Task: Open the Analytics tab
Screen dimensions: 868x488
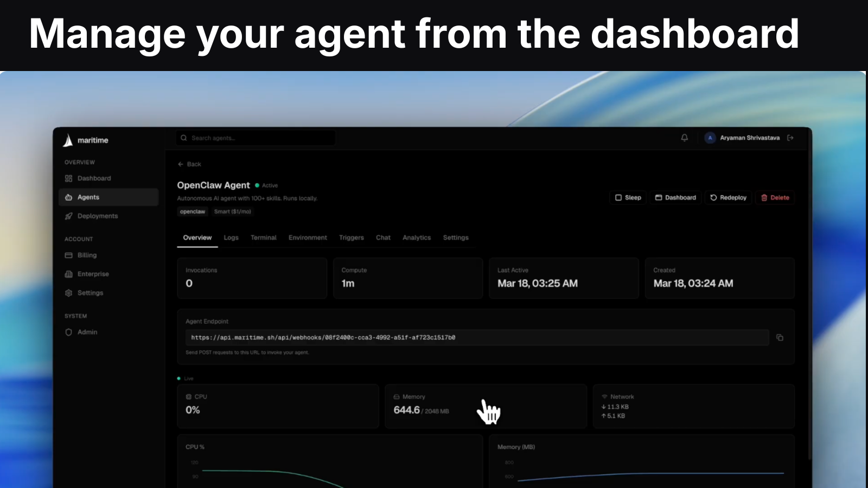Action: click(417, 237)
